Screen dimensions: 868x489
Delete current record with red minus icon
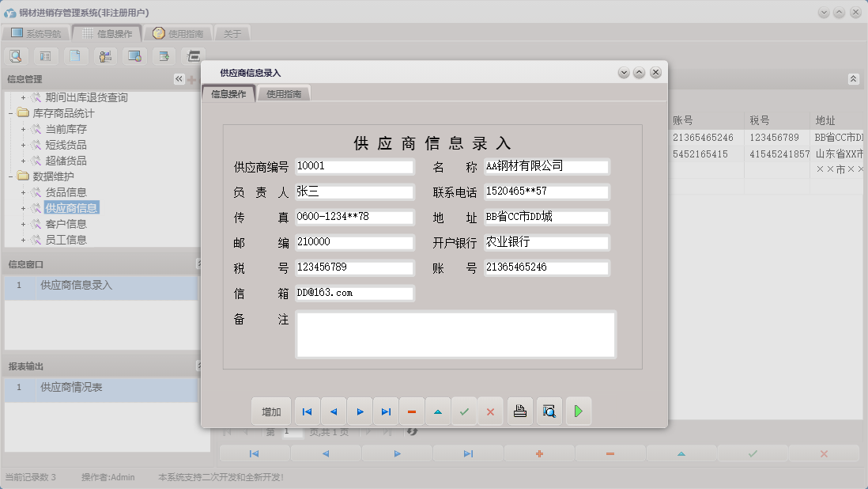(411, 411)
